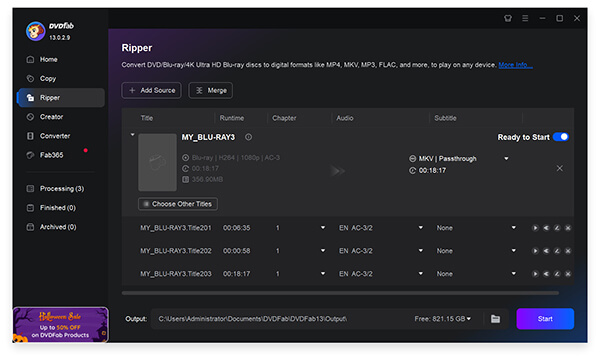Click the info icon beside MY_BLU-RAY3

(248, 137)
